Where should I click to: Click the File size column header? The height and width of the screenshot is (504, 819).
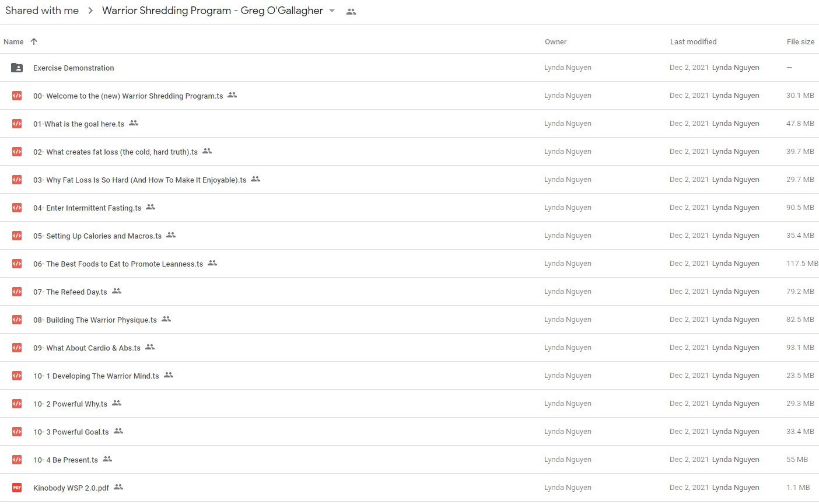pyautogui.click(x=800, y=42)
